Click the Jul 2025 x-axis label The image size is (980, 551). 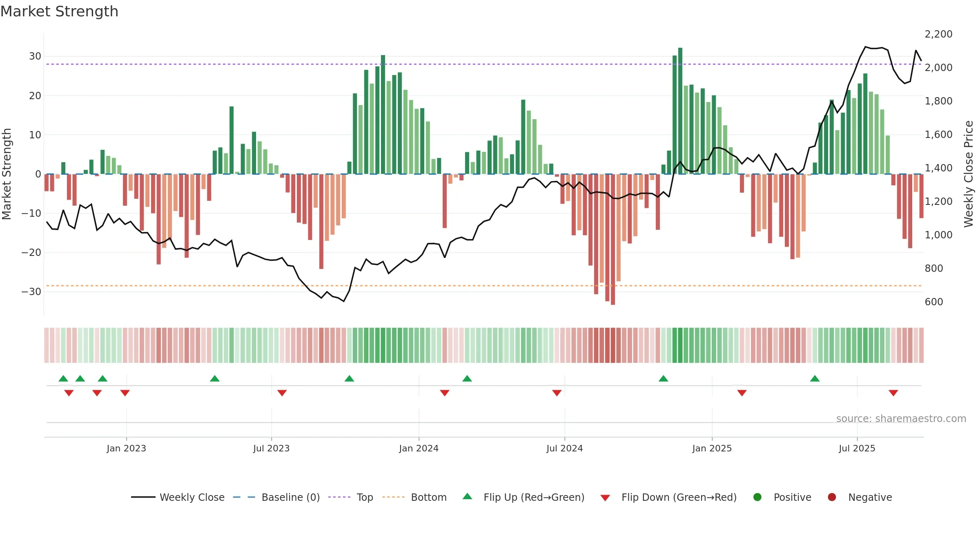click(x=857, y=449)
